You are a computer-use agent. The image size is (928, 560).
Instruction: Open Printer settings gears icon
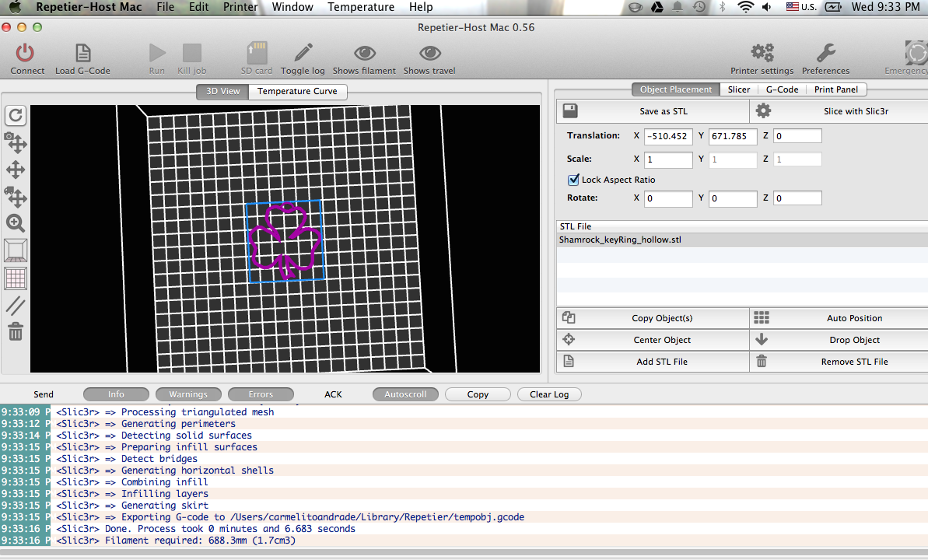click(762, 53)
